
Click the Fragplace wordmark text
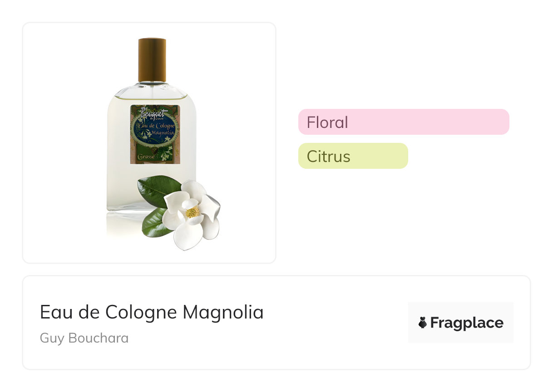466,323
